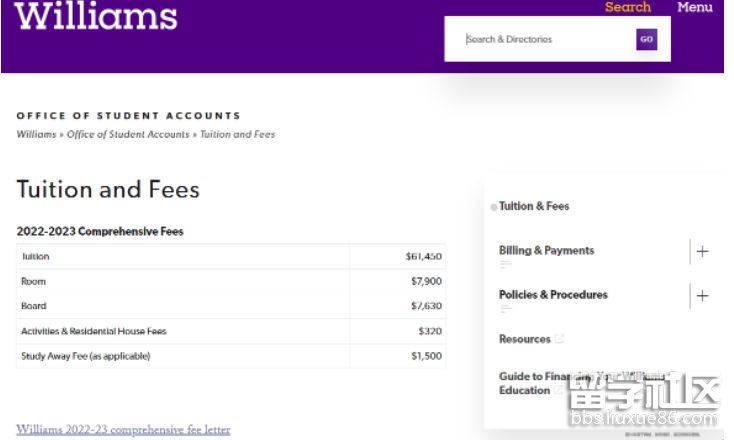Open the Williams 2022-23 comprehensive fee letter

pos(123,430)
